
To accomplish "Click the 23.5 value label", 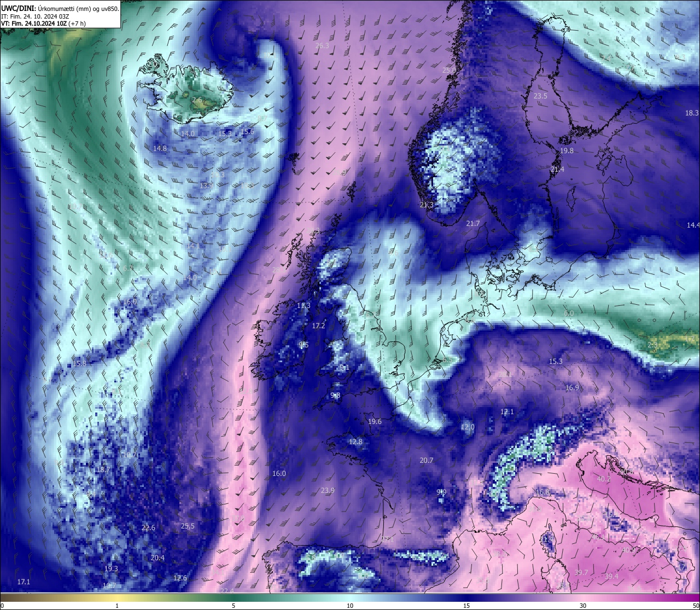I will [x=540, y=96].
